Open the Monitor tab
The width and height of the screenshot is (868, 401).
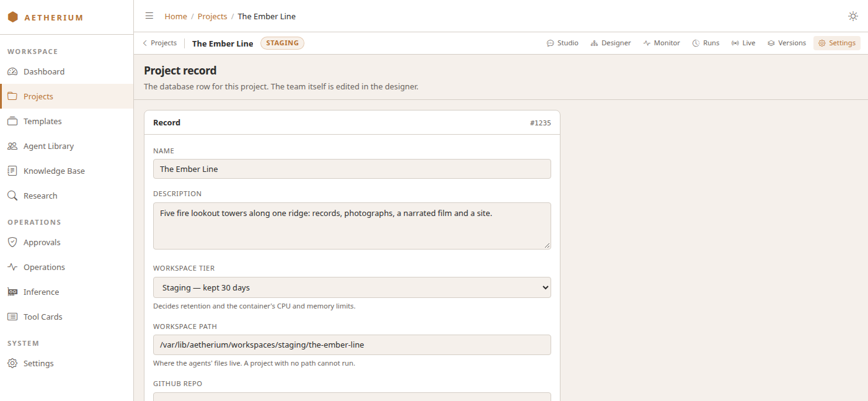click(662, 43)
